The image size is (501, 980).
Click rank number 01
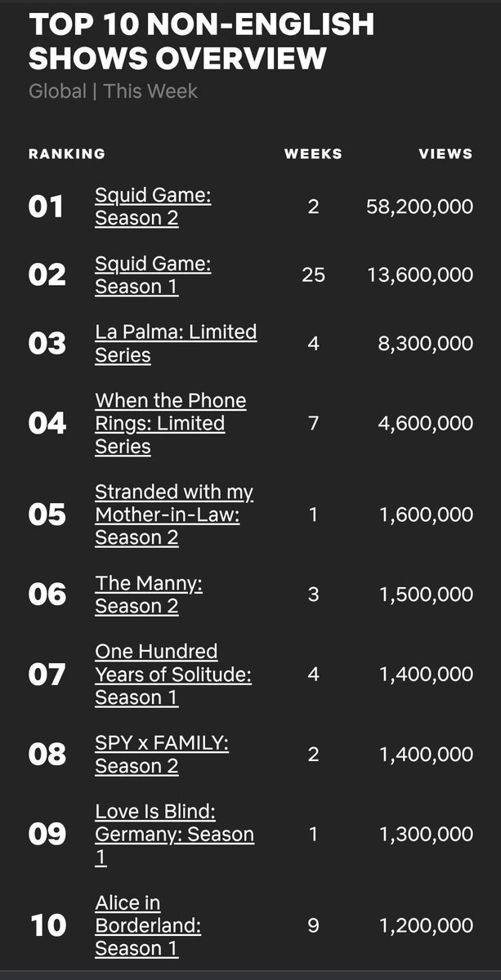46,207
